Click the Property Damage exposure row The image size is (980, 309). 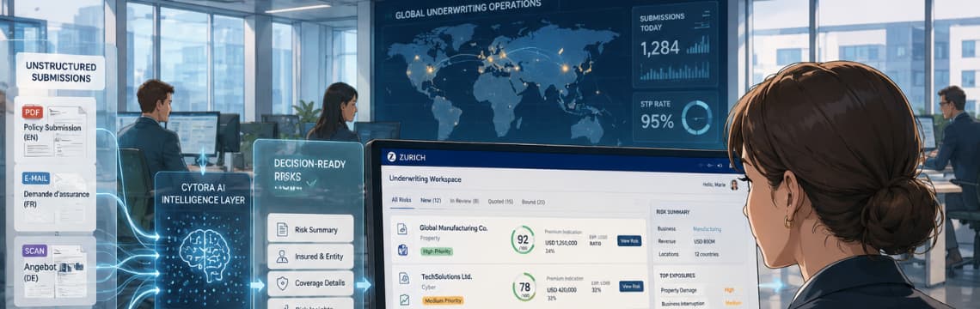701,290
